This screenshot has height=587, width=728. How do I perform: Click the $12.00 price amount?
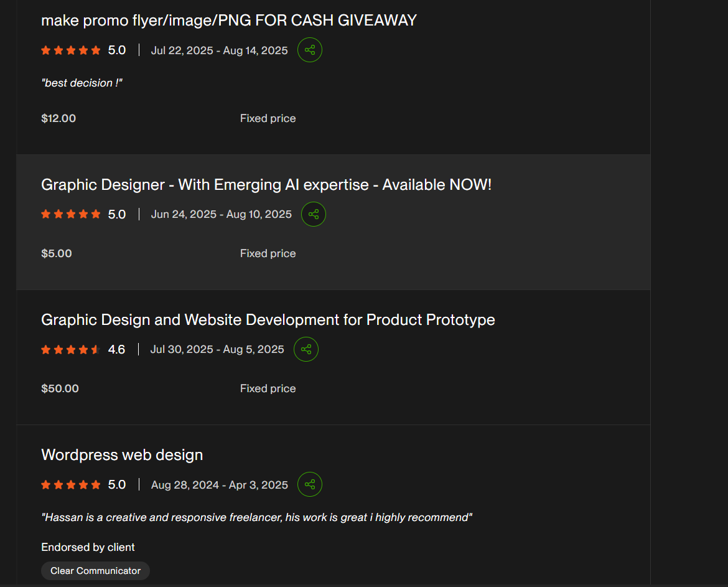pos(58,118)
